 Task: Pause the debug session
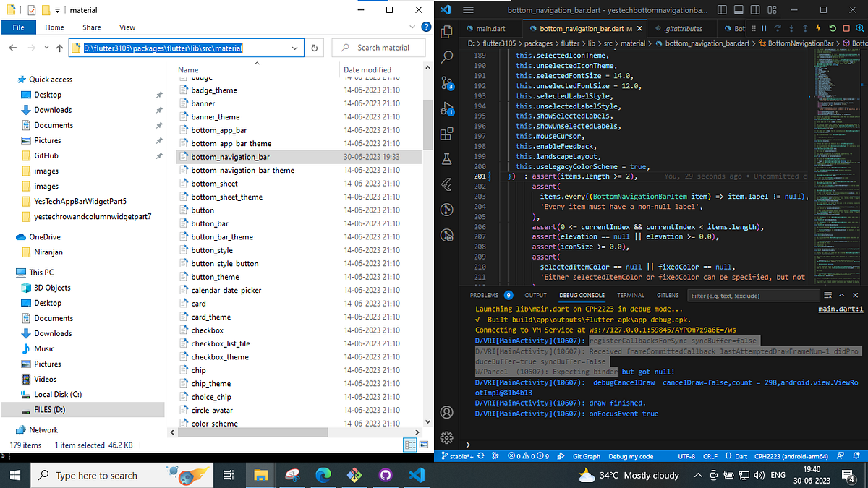[x=764, y=29]
